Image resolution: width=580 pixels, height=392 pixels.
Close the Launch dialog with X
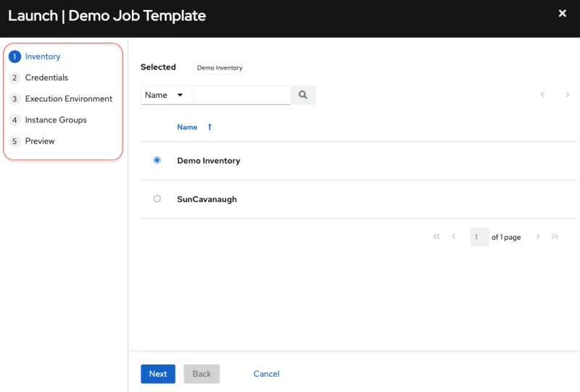click(x=563, y=13)
